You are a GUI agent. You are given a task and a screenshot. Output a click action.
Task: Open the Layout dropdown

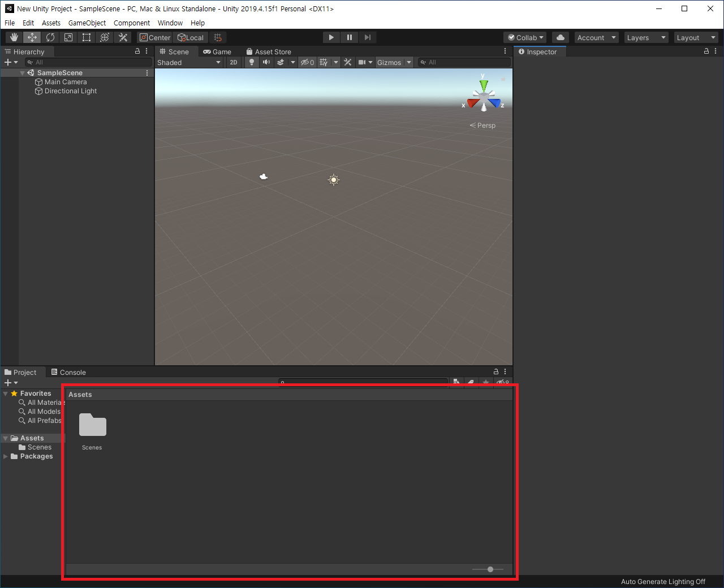pyautogui.click(x=696, y=37)
